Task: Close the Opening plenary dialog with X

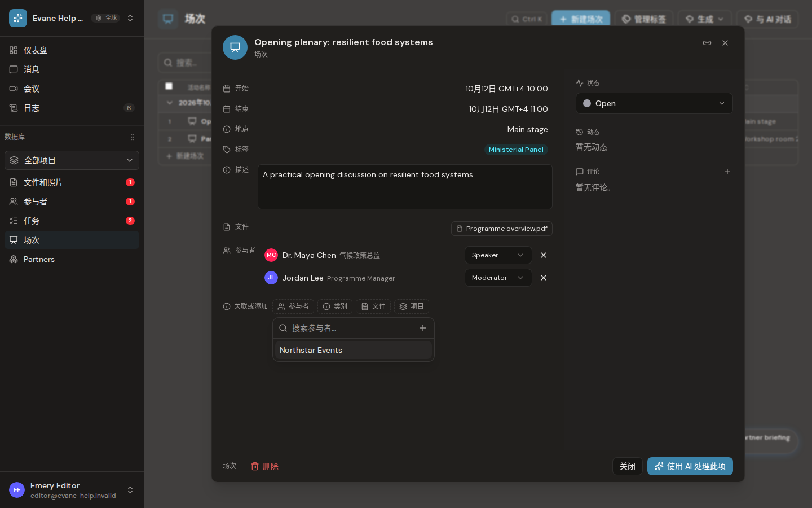Action: (x=725, y=43)
